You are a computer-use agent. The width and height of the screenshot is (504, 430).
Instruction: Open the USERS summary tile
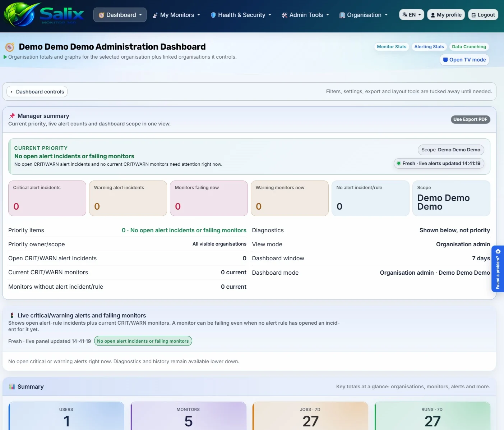(66, 416)
